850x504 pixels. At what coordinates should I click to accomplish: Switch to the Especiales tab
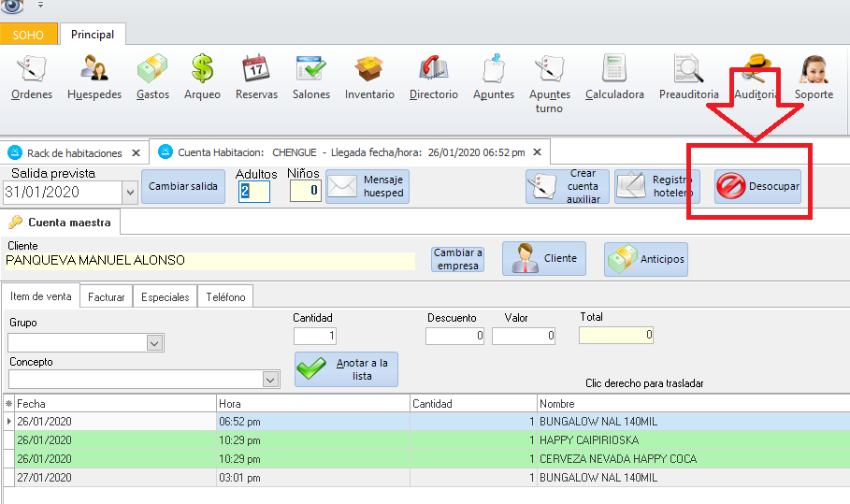(165, 296)
